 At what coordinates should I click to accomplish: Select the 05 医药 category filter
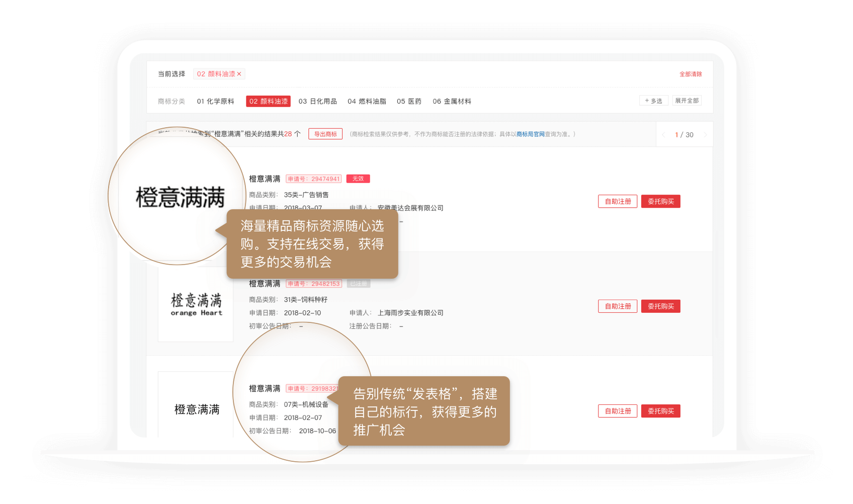click(409, 101)
